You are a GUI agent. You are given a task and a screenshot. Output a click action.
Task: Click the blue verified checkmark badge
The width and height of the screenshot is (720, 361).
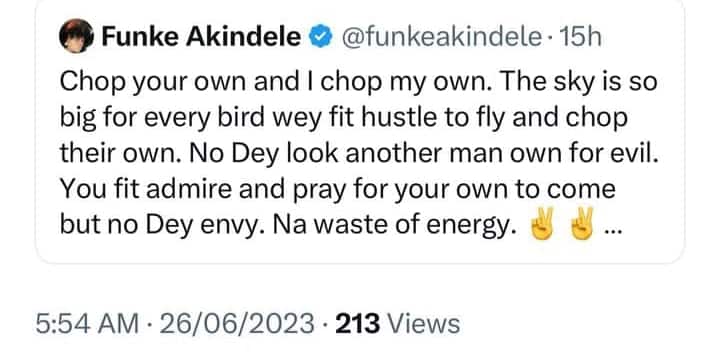[x=321, y=37]
